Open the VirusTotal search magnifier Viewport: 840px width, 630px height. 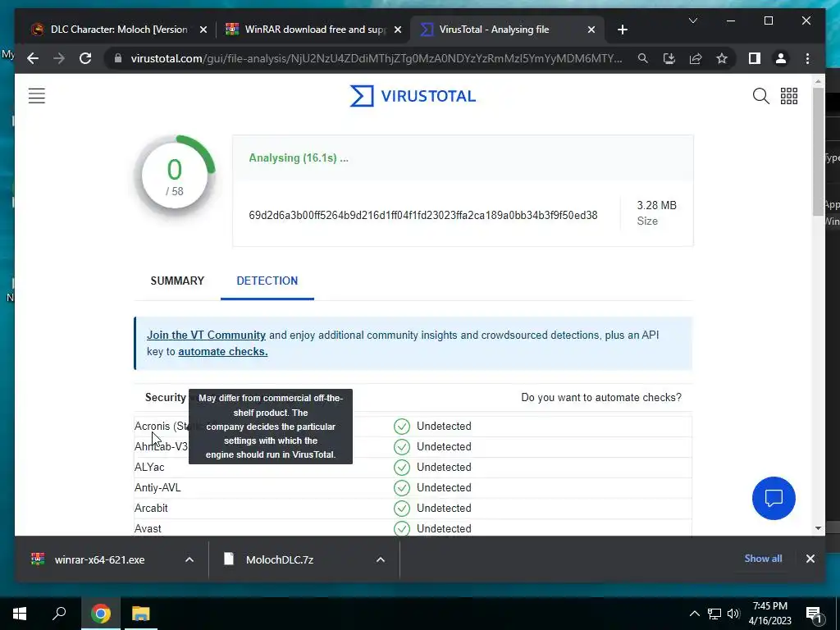pos(760,96)
